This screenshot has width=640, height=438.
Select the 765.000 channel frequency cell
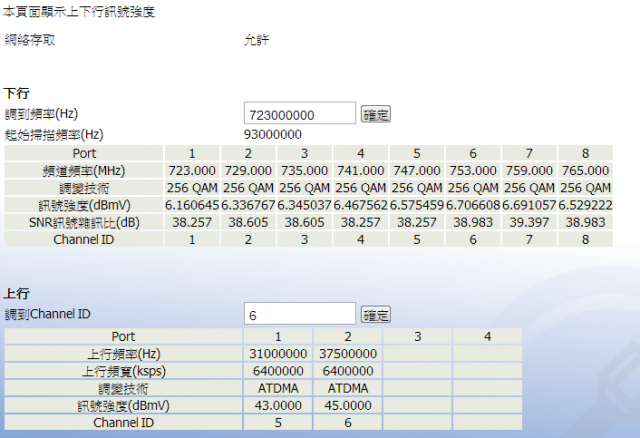click(x=585, y=171)
